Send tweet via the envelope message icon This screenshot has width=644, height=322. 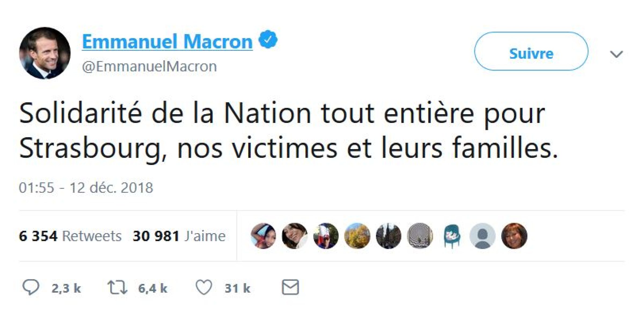pos(290,287)
